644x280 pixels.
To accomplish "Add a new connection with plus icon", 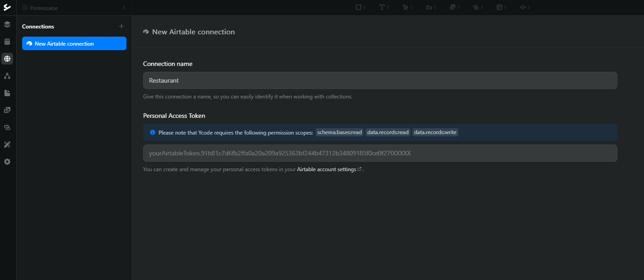I will tap(121, 27).
